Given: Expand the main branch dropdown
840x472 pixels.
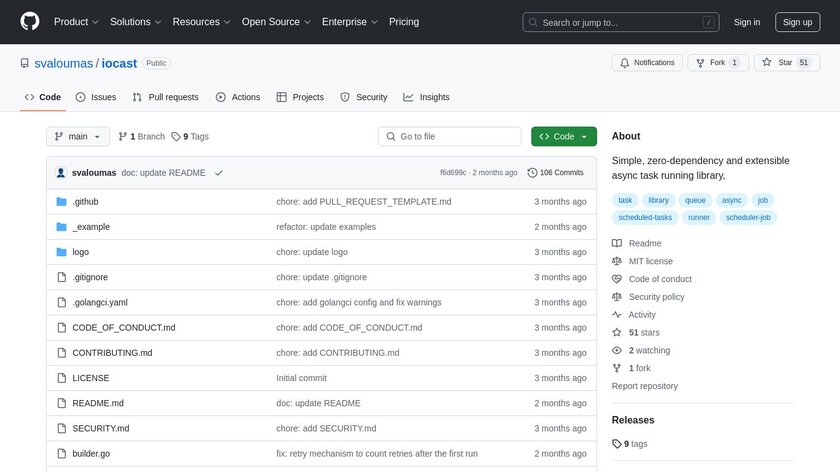Looking at the screenshot, I should (76, 137).
